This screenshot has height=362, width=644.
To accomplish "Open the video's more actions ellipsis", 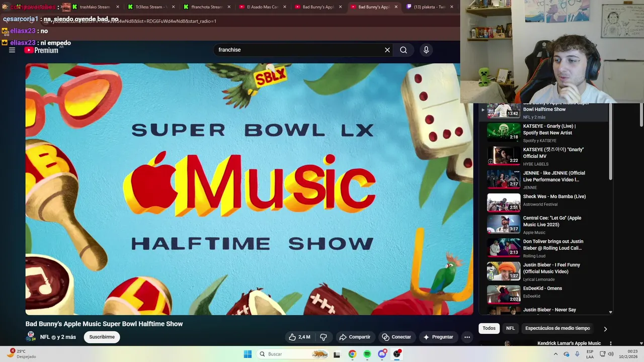I will [x=467, y=337].
